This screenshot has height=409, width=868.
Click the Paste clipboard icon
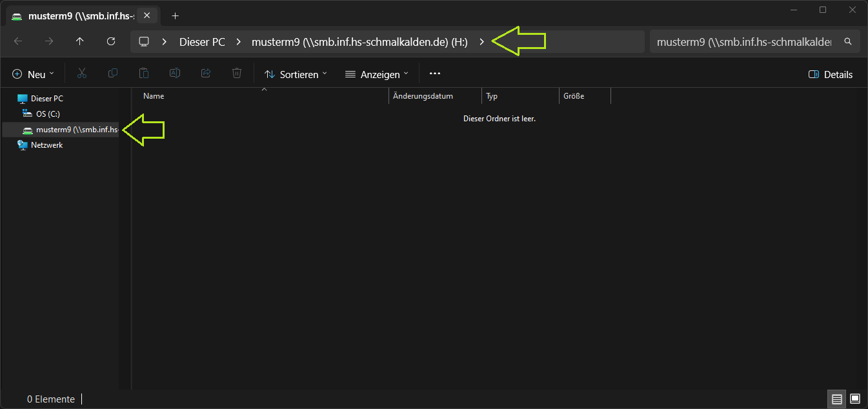coord(144,74)
